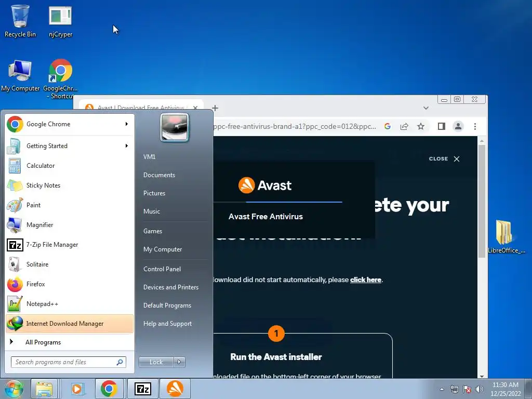Viewport: 532px width, 399px height.
Task: Open Magnifier tool
Action: 70,224
